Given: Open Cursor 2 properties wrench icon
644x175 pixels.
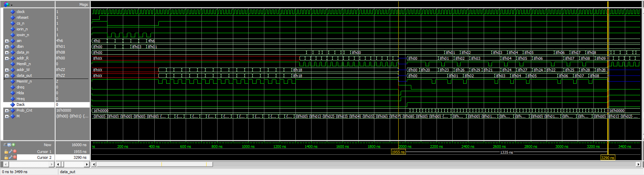Looking at the screenshot, I should tap(10, 157).
